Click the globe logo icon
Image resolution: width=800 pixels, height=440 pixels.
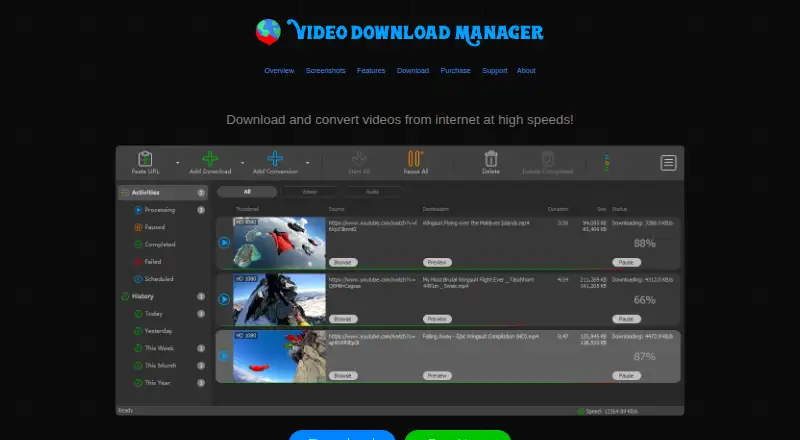point(268,32)
